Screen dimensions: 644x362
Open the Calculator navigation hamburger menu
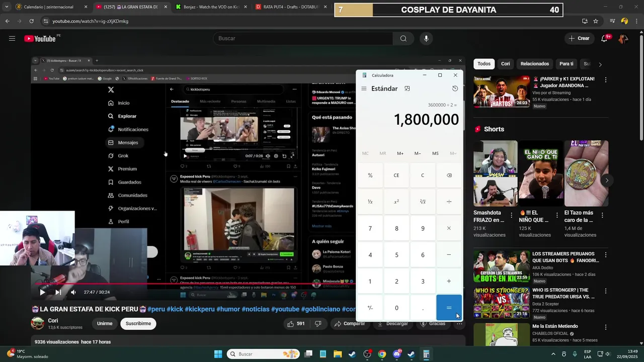[364, 88]
